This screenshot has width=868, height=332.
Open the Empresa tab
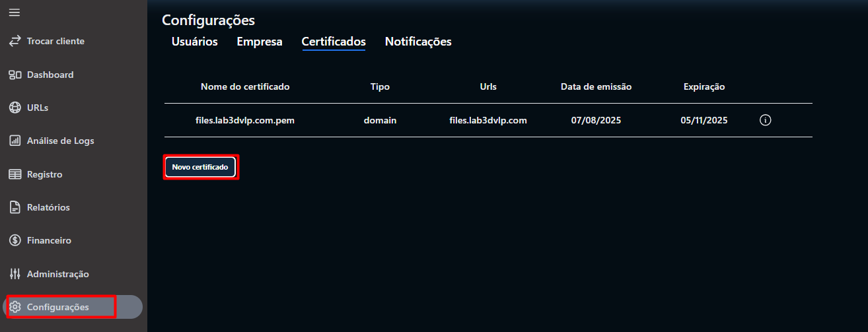[x=260, y=42]
